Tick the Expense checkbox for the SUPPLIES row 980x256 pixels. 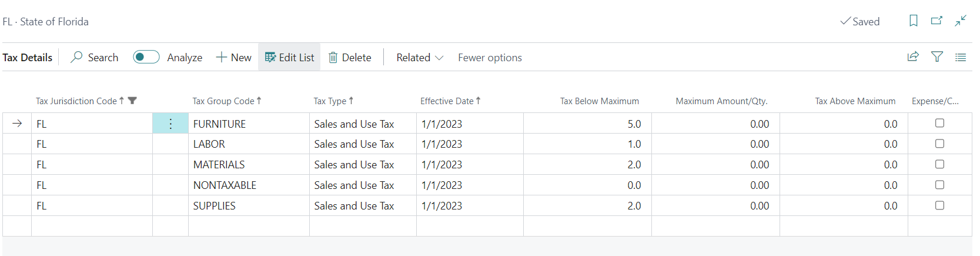point(939,205)
